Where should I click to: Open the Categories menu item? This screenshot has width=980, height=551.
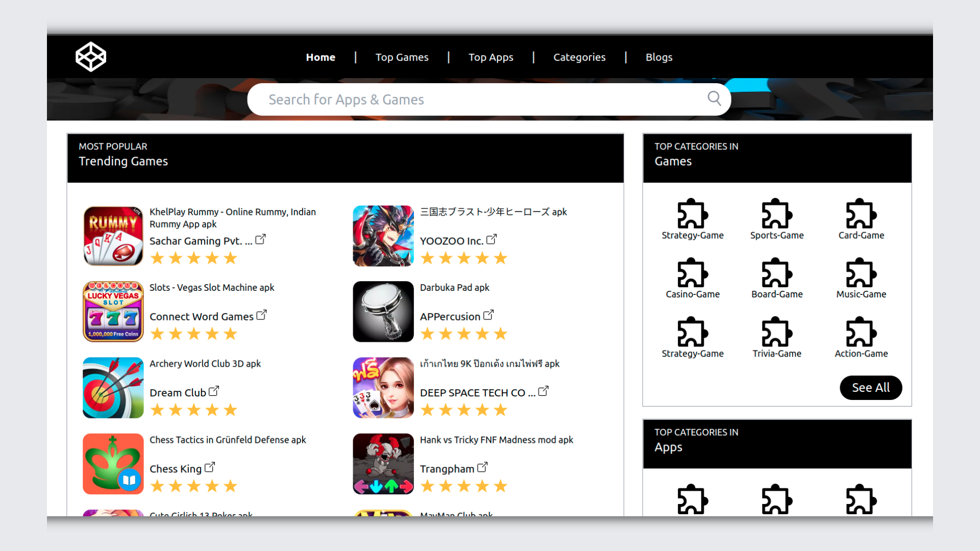click(579, 57)
